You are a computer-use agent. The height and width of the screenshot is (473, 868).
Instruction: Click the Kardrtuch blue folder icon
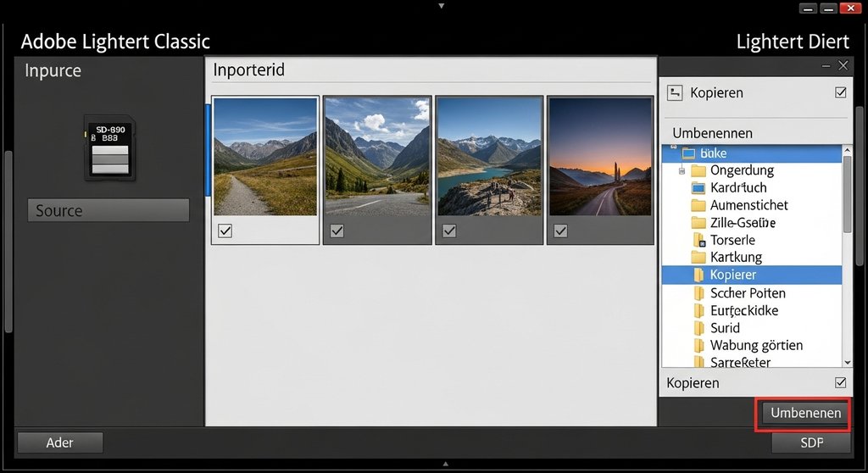pos(698,188)
